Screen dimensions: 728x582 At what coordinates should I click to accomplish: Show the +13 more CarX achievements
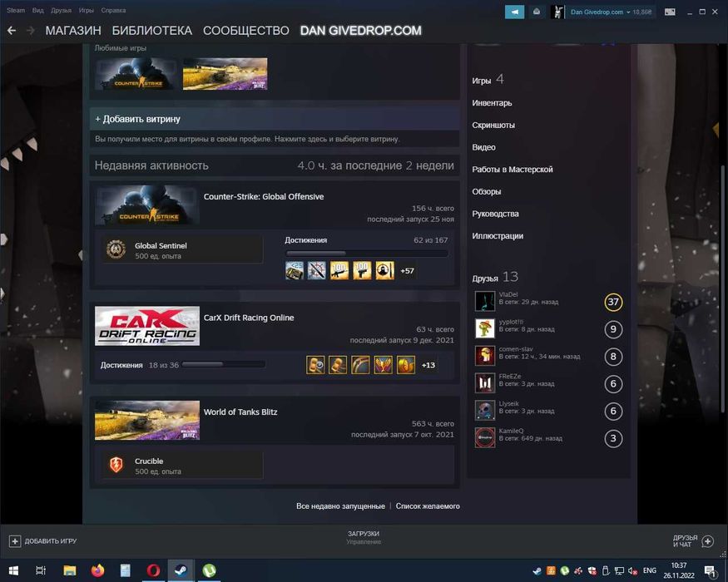(428, 365)
